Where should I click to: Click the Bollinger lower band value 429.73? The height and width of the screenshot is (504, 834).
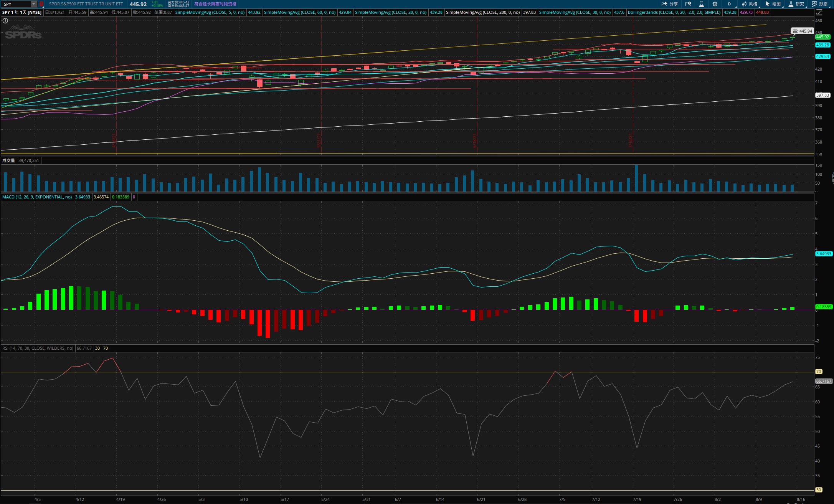tap(746, 12)
